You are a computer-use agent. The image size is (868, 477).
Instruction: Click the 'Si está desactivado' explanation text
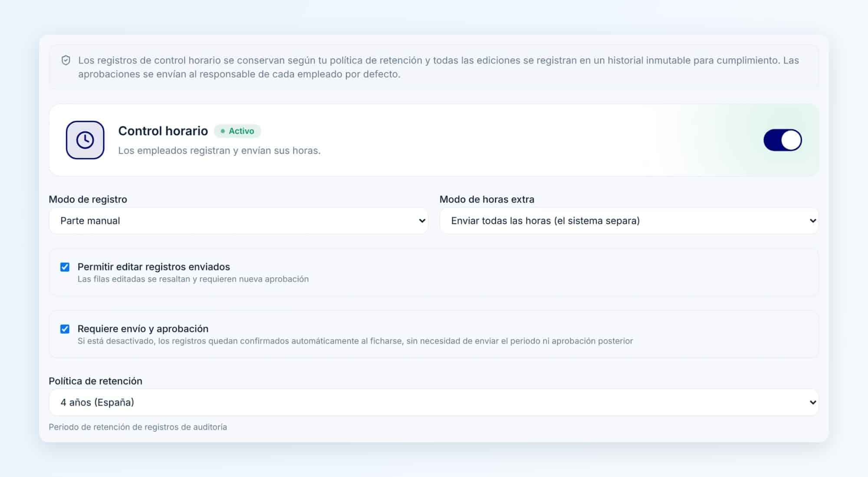(355, 341)
